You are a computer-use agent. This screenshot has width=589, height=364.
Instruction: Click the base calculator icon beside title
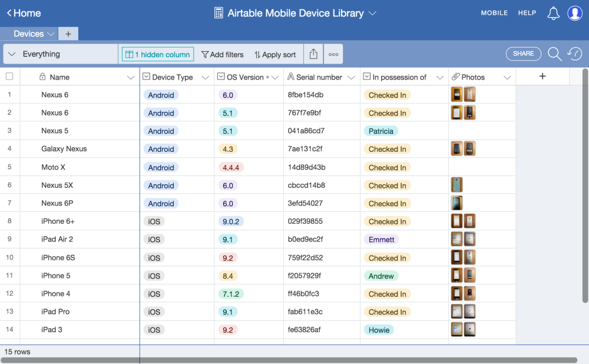(219, 13)
